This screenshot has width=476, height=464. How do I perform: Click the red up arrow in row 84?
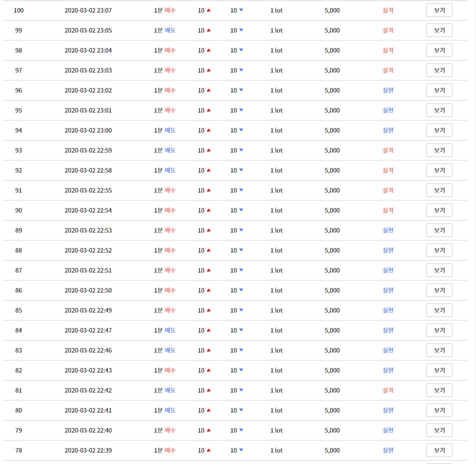tap(209, 330)
